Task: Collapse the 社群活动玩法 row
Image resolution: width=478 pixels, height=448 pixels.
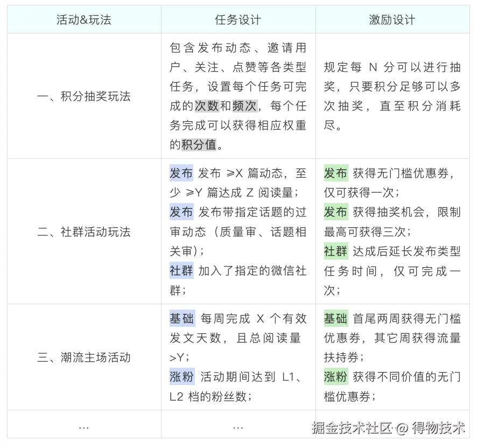Action: (x=83, y=232)
